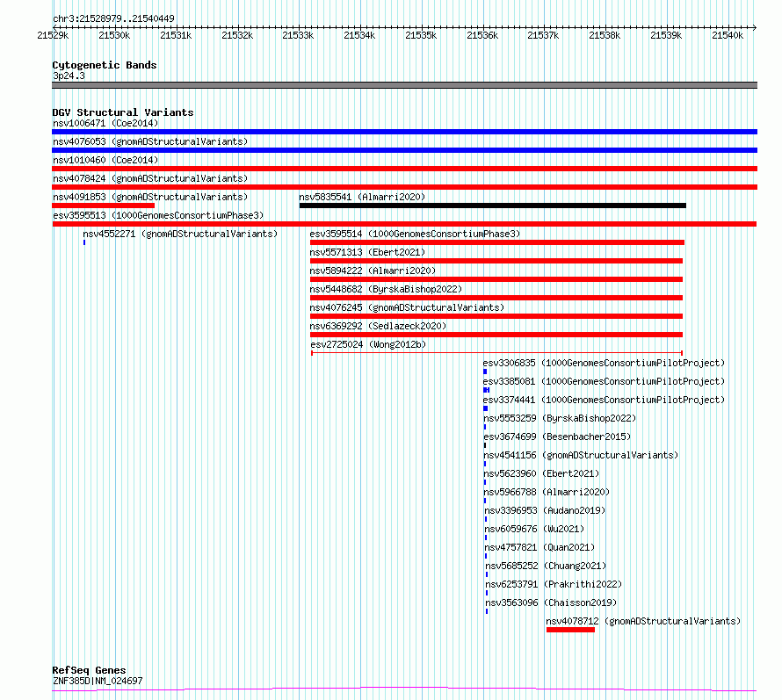Open the nsv5835541 (Almarri2020) label
The width and height of the screenshot is (782, 700).
362,197
